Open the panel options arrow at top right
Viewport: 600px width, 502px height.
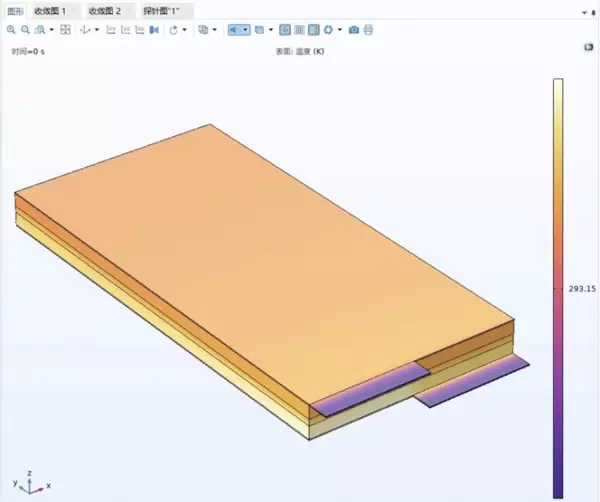(583, 10)
